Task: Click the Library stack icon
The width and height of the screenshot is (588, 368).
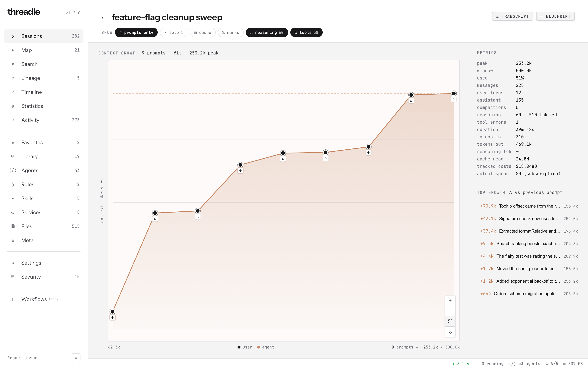Action: (x=13, y=157)
